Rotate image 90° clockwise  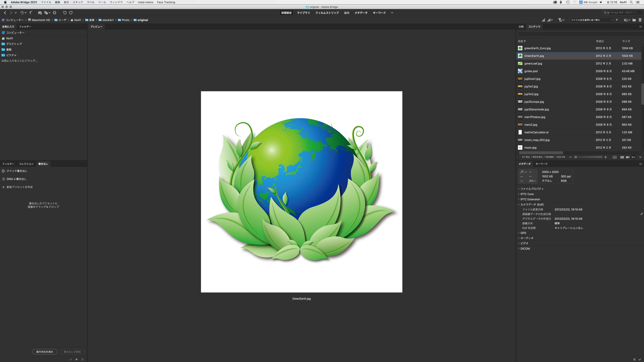click(71, 13)
